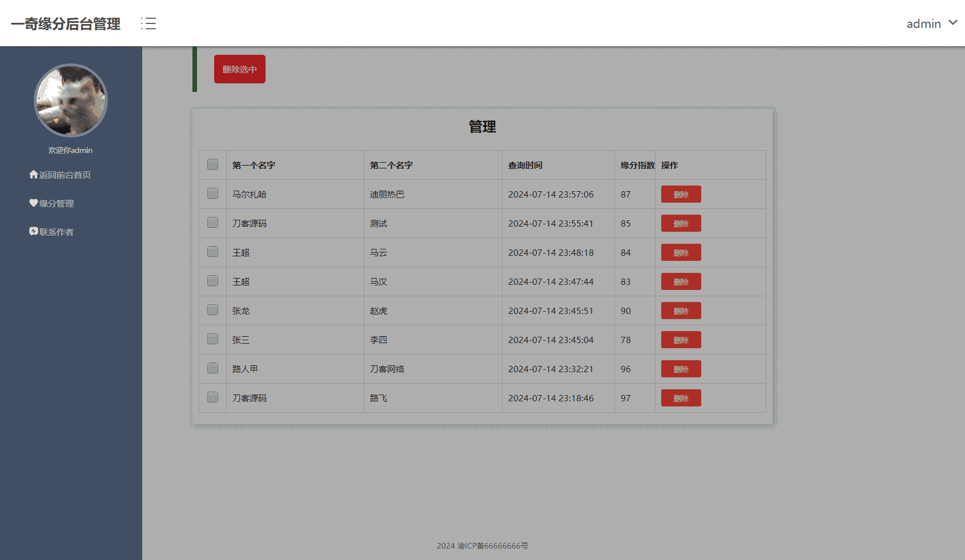The image size is (965, 560).
Task: Toggle the sidebar menu hamburger icon
Action: click(x=148, y=23)
